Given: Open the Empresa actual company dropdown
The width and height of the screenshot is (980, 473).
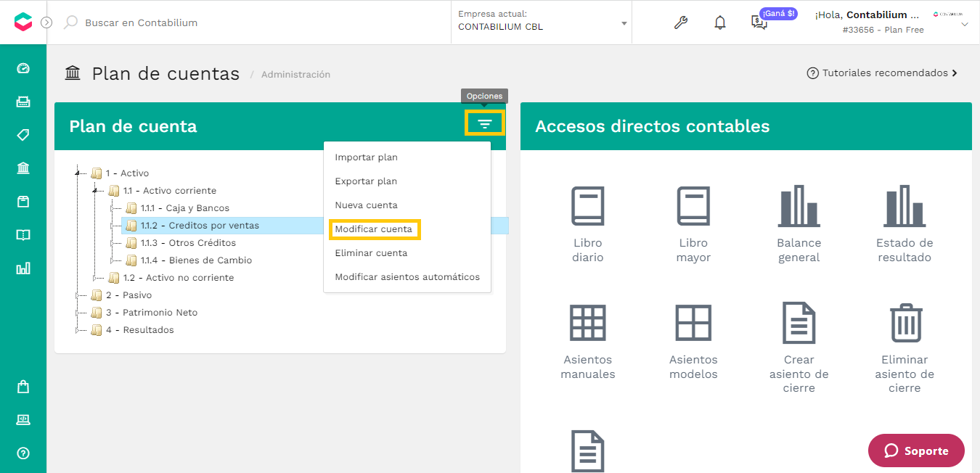Looking at the screenshot, I should click(x=542, y=22).
